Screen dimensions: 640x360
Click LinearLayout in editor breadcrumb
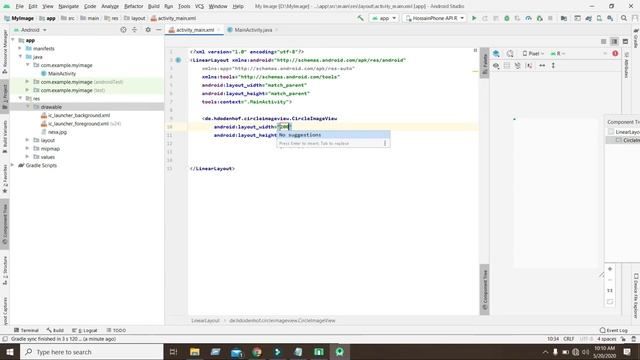[x=205, y=320]
